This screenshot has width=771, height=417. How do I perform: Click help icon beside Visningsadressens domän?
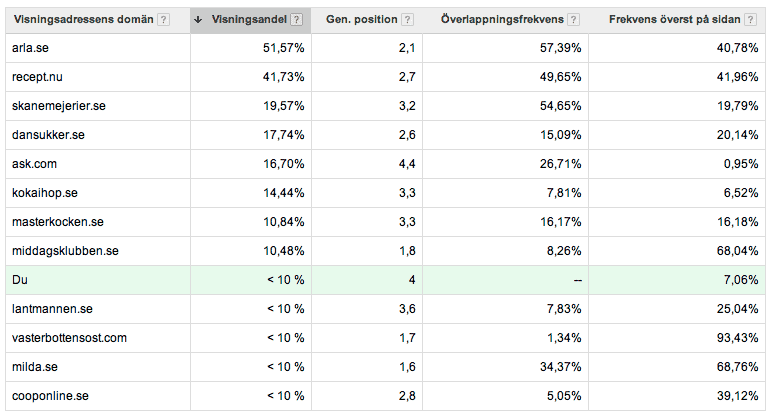pos(163,20)
